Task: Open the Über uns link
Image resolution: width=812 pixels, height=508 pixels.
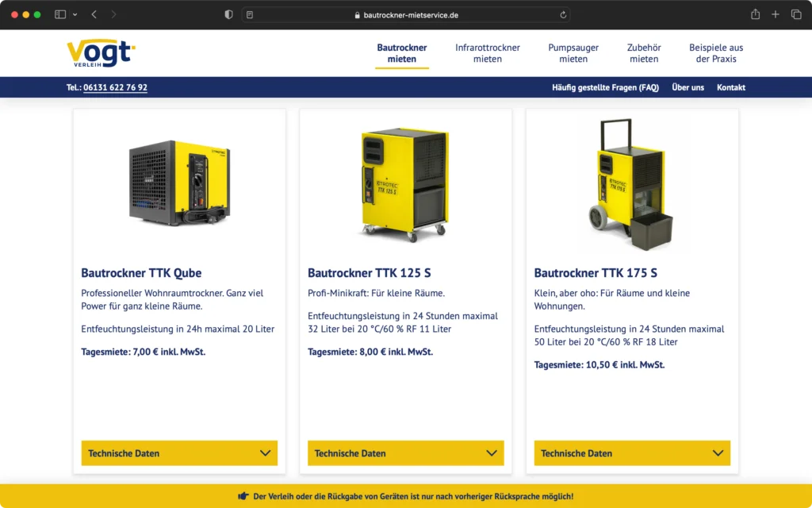Action: 688,87
